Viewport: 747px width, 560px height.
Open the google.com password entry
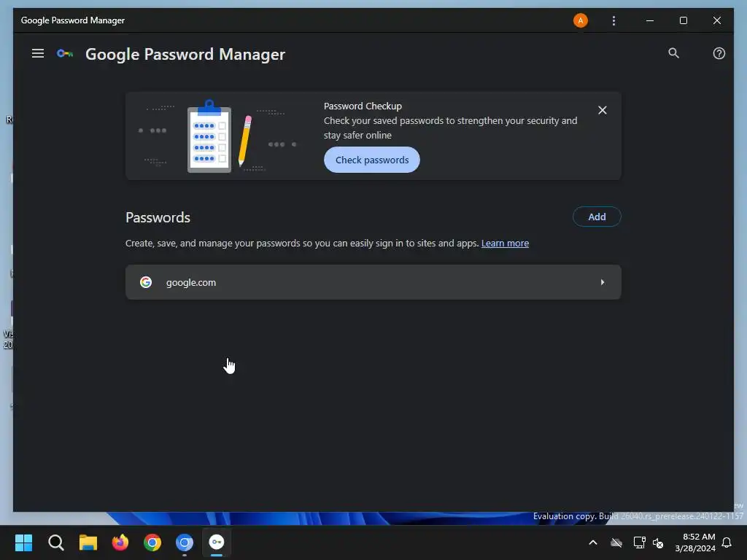[x=373, y=282]
